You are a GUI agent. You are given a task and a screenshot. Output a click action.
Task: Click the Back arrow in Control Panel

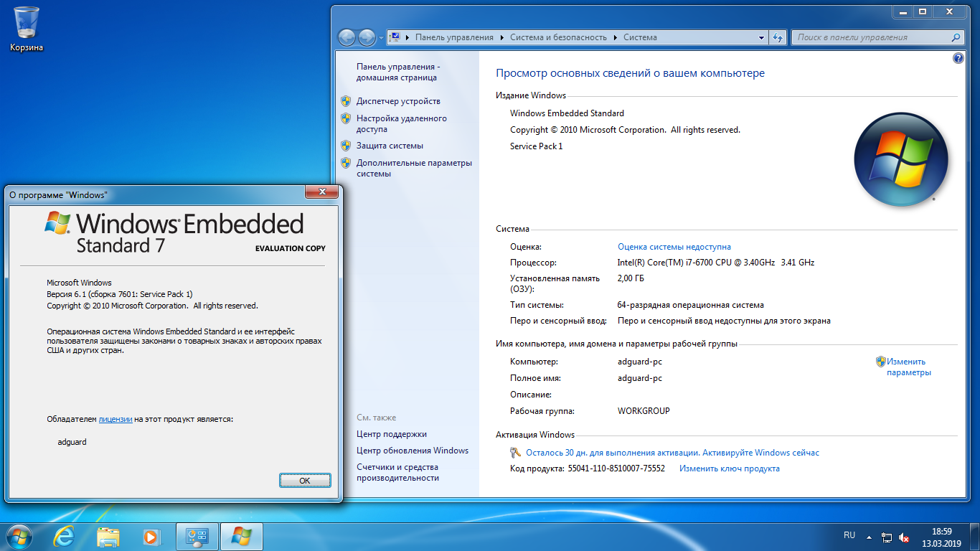[x=347, y=37]
